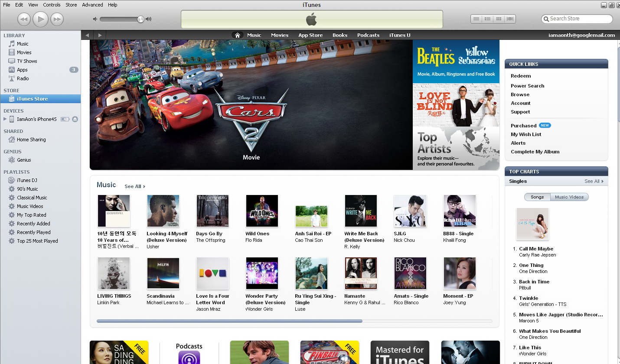Click Redeem in Quick Links
The image size is (620, 364).
click(x=521, y=76)
